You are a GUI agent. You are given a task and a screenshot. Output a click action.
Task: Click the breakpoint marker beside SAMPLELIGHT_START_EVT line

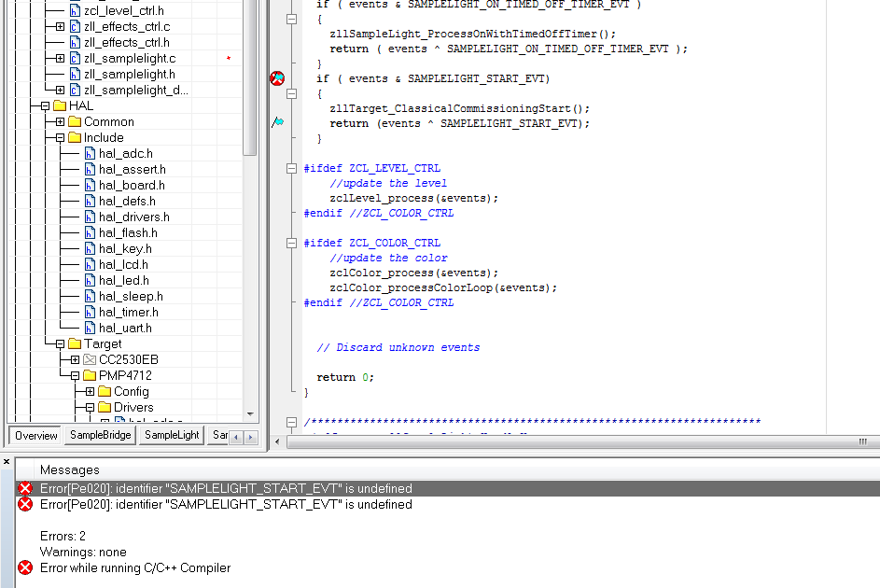pyautogui.click(x=277, y=78)
